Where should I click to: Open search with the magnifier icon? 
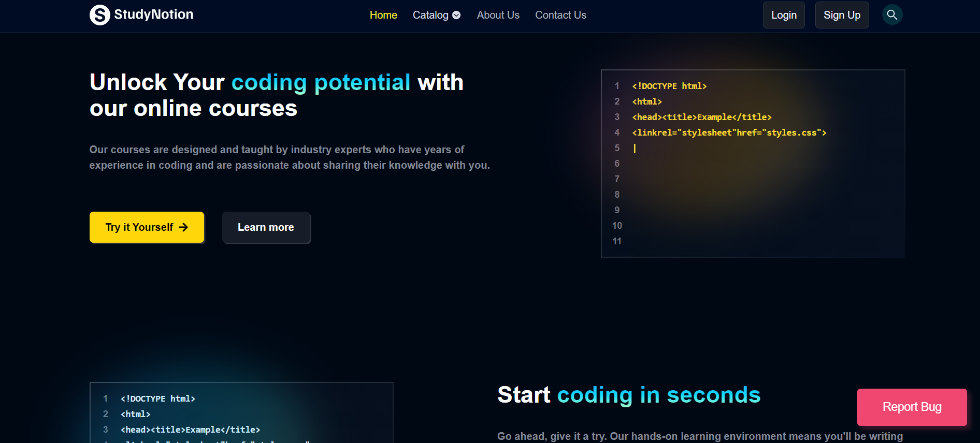click(892, 15)
